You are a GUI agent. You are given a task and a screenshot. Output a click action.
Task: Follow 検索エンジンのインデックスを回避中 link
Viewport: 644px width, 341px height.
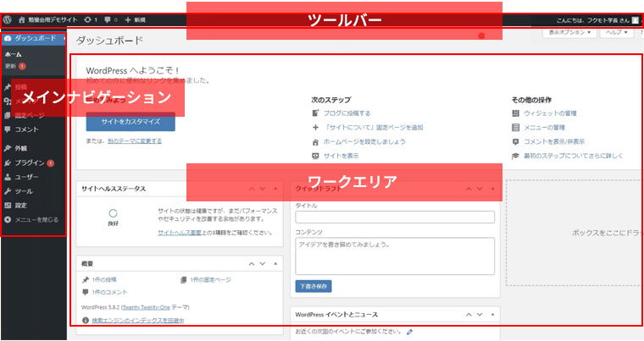coord(138,320)
